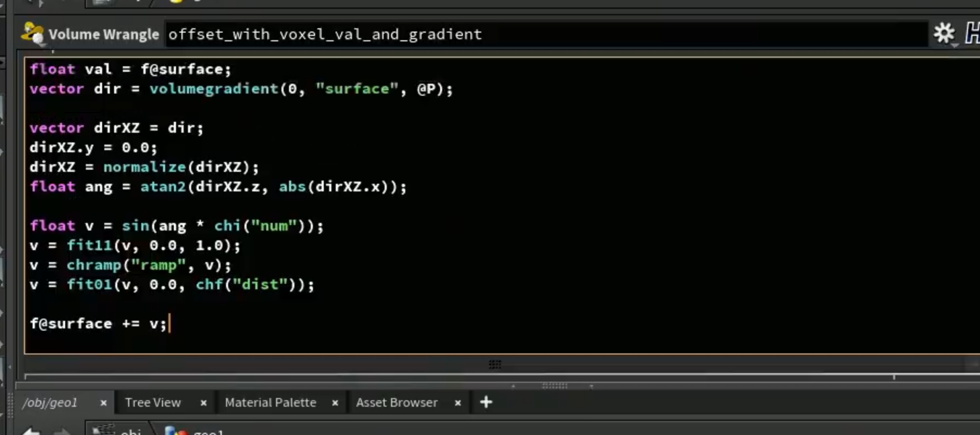The height and width of the screenshot is (435, 980).
Task: Open the gear parameter settings menu
Action: pyautogui.click(x=944, y=34)
